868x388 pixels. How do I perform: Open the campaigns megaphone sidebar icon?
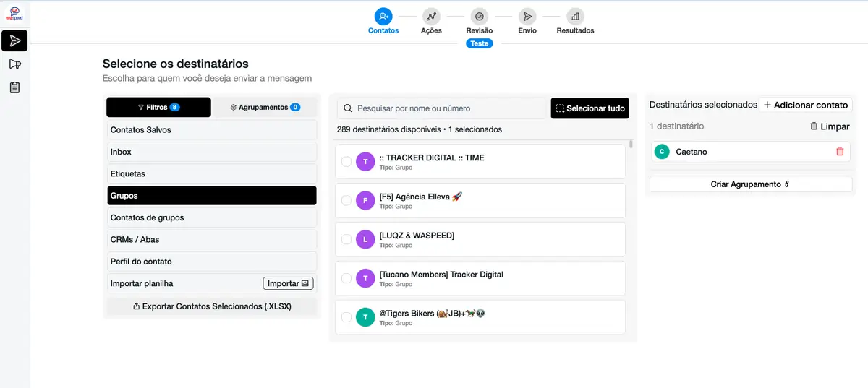[14, 64]
